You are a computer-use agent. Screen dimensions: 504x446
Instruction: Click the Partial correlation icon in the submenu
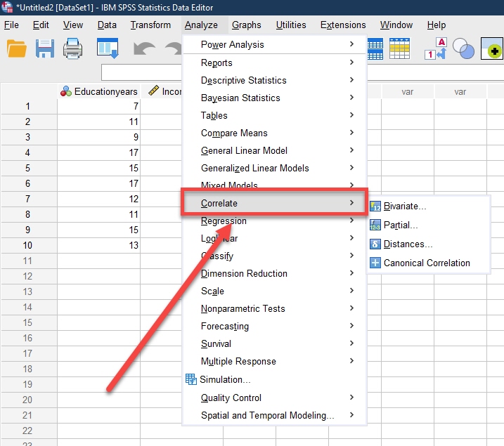click(x=375, y=225)
